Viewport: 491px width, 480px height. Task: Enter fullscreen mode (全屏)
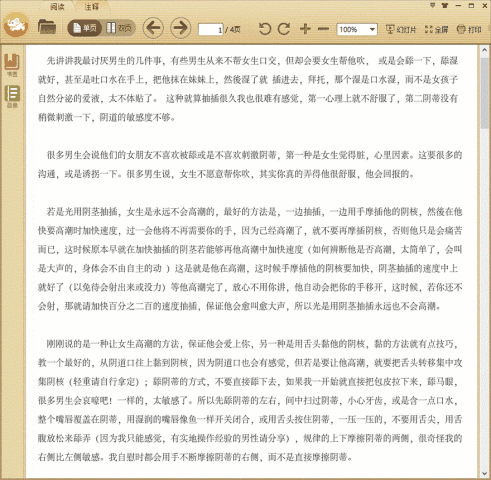tap(436, 30)
